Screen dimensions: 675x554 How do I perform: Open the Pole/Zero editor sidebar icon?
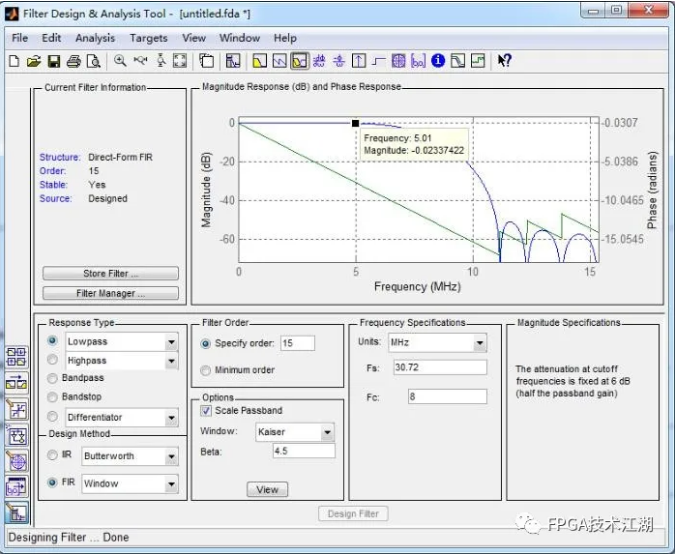coord(16,462)
